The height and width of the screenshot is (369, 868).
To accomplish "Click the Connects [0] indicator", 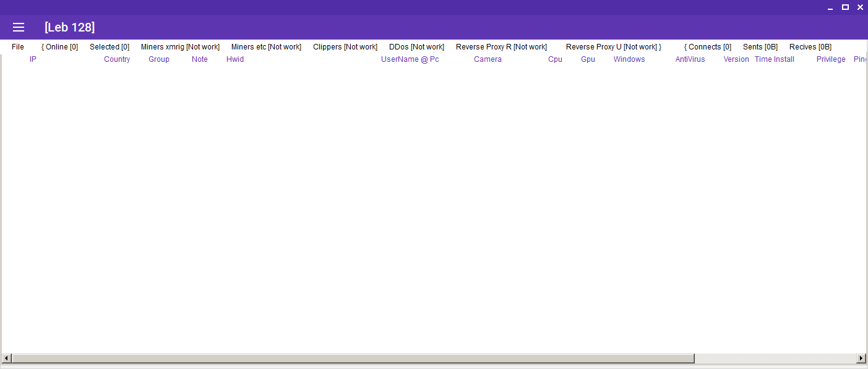I will pyautogui.click(x=708, y=47).
